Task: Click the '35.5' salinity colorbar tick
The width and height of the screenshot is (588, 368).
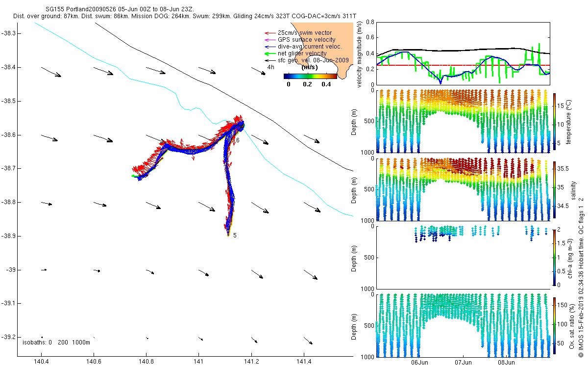Action: click(x=563, y=168)
